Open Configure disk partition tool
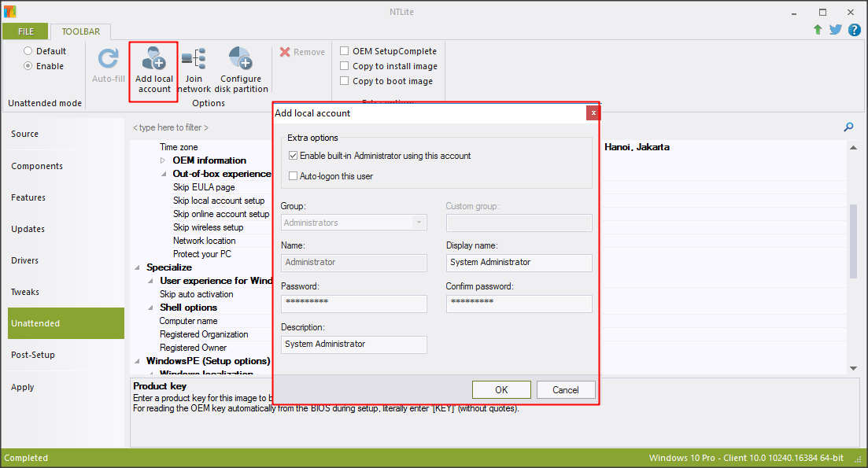The width and height of the screenshot is (868, 468). click(241, 60)
